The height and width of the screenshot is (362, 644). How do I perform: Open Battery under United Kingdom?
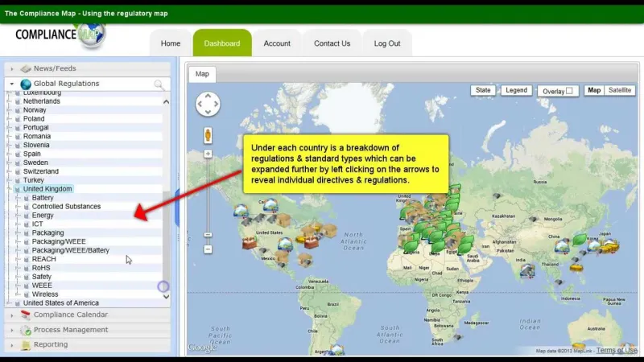[x=43, y=198]
